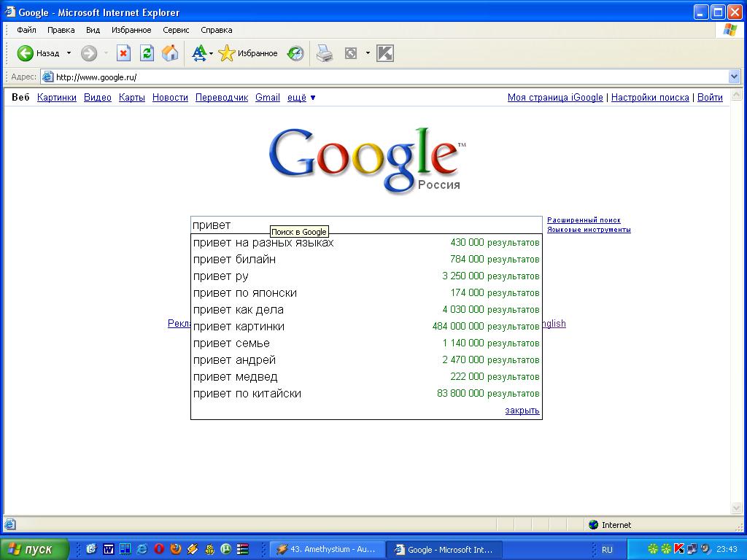
Task: Click the History clock icon in toolbar
Action: (295, 53)
